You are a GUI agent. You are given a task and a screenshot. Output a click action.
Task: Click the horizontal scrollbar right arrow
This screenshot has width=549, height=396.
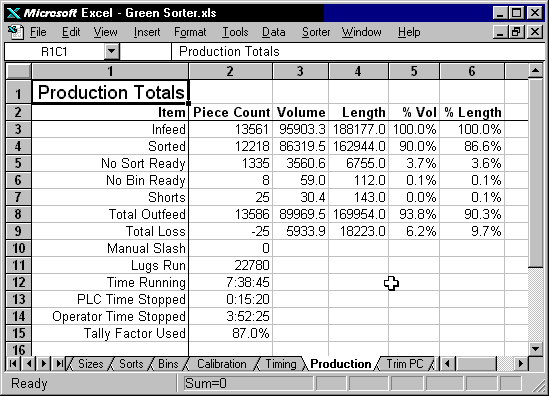coord(521,364)
